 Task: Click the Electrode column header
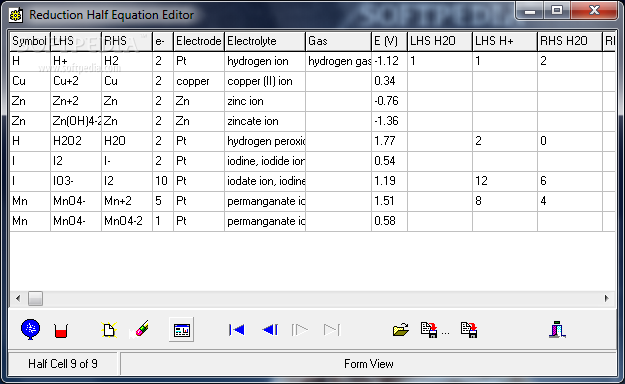point(199,41)
